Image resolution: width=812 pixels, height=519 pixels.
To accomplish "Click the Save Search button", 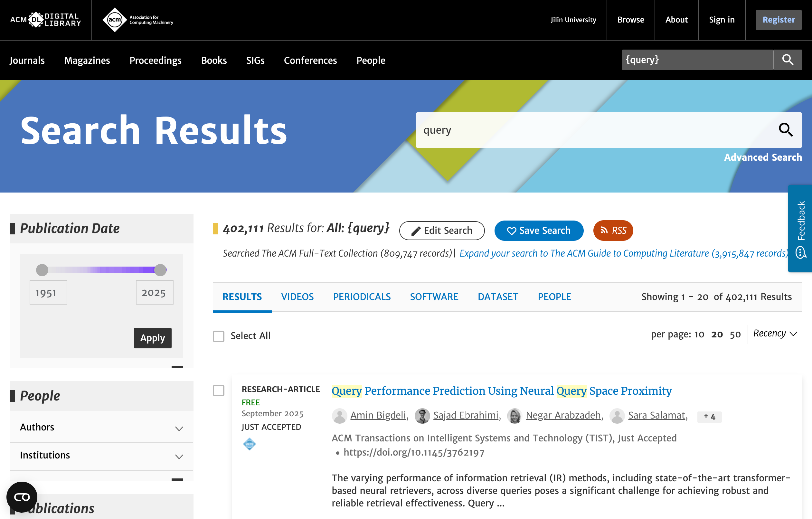I will point(539,231).
